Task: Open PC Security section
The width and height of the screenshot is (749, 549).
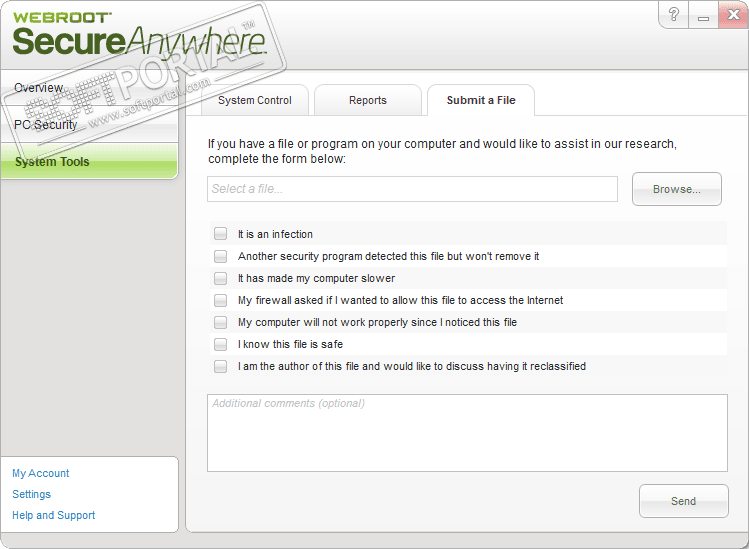Action: click(x=89, y=124)
